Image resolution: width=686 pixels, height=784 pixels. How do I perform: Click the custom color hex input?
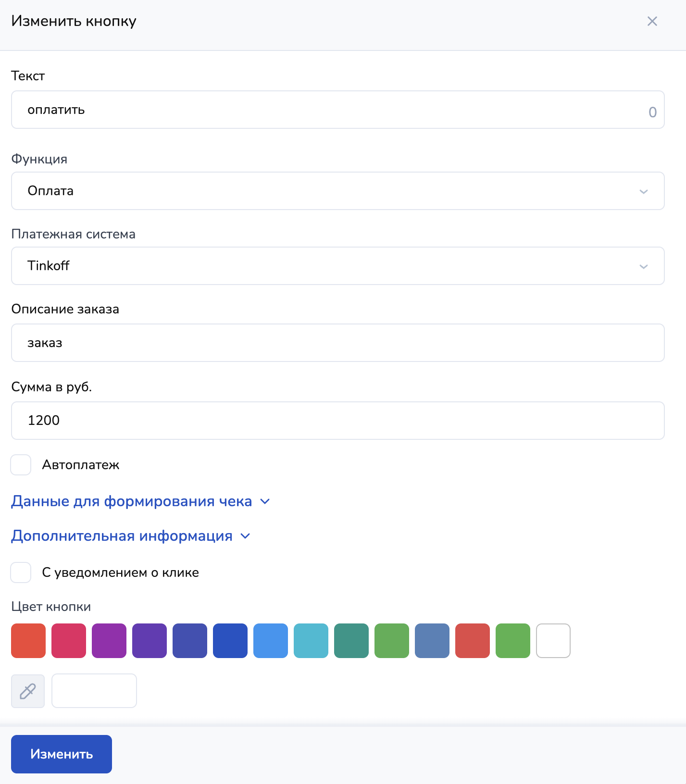pyautogui.click(x=94, y=691)
